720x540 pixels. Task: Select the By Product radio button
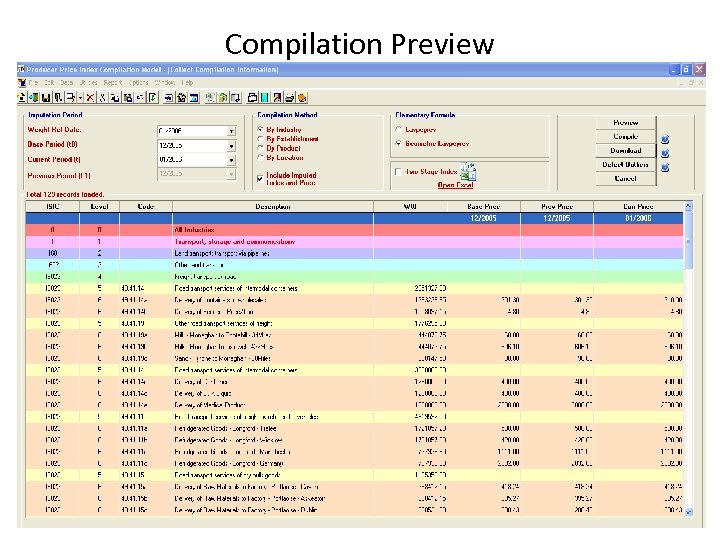(260, 148)
